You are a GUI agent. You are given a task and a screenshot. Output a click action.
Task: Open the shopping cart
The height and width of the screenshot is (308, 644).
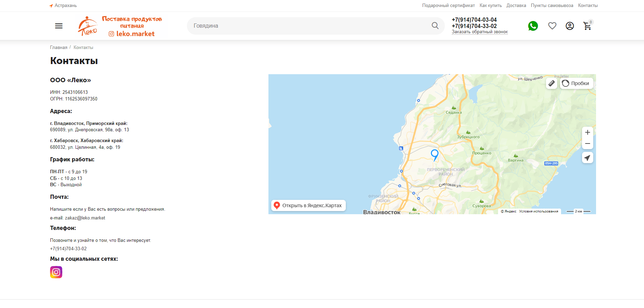(587, 26)
